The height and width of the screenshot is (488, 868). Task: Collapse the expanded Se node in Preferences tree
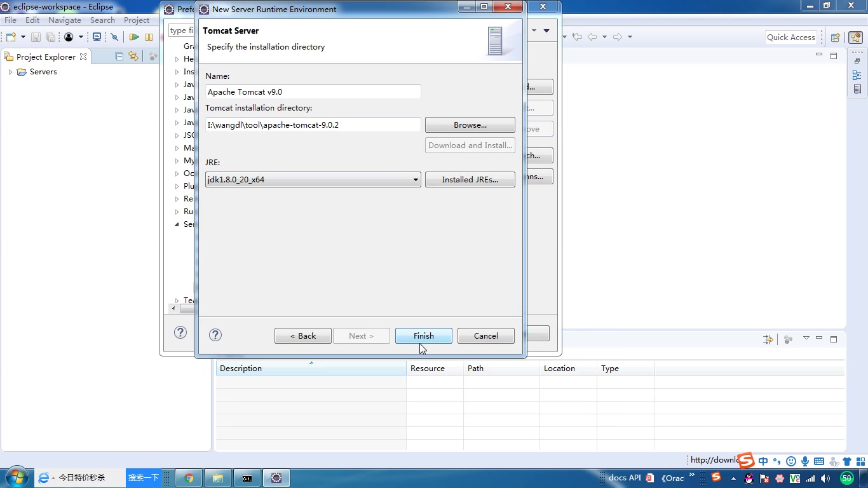[177, 224]
